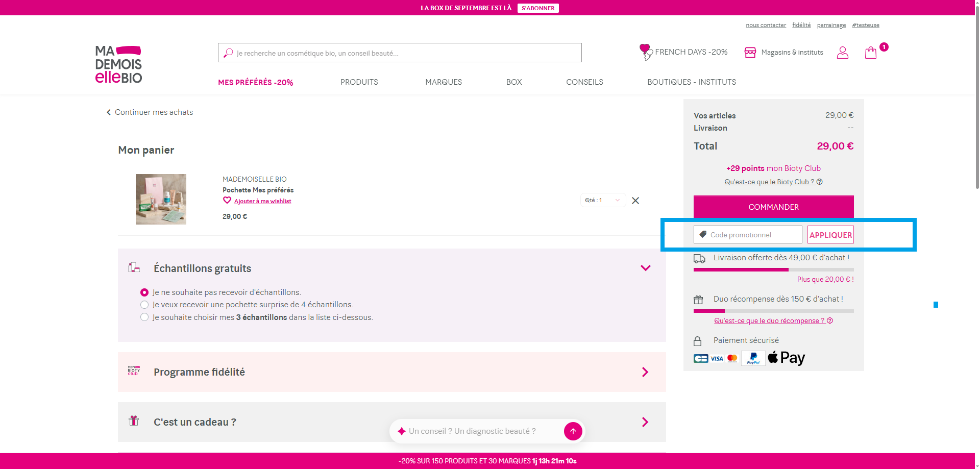Open the parrainage link
Image resolution: width=980 pixels, height=469 pixels.
coord(831,25)
